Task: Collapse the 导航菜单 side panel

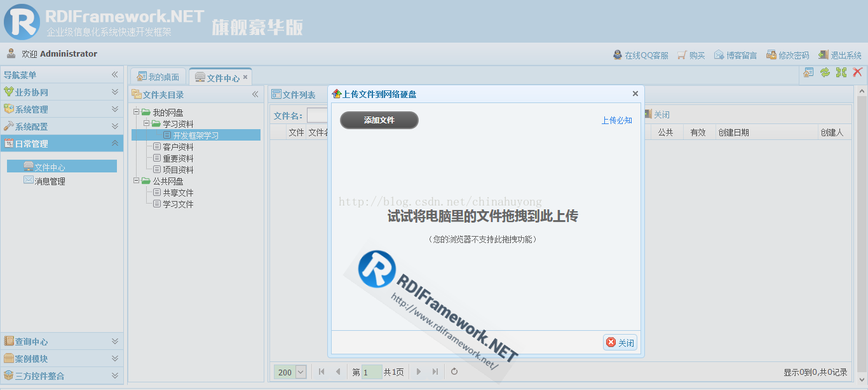Action: tap(115, 74)
